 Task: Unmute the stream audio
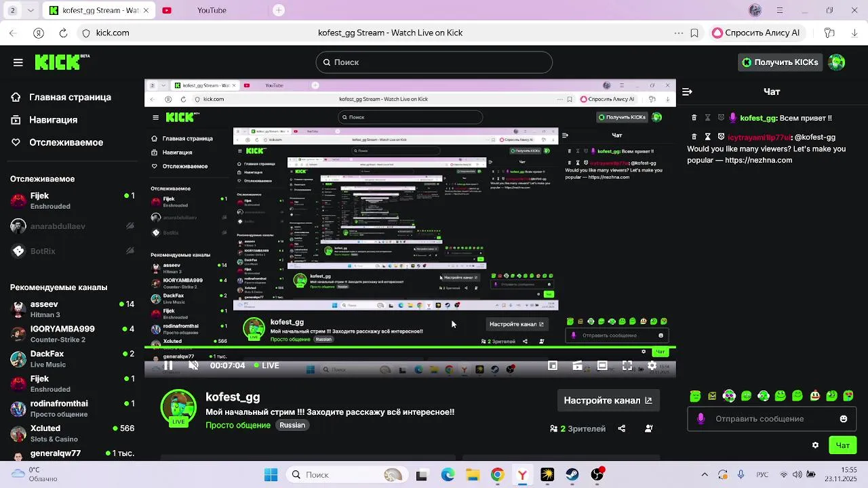click(x=193, y=366)
